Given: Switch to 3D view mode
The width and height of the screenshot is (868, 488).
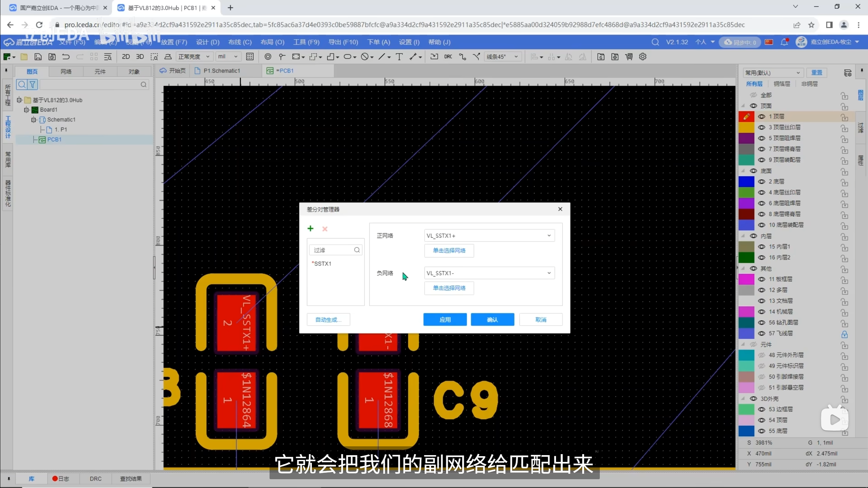Looking at the screenshot, I should (x=140, y=57).
